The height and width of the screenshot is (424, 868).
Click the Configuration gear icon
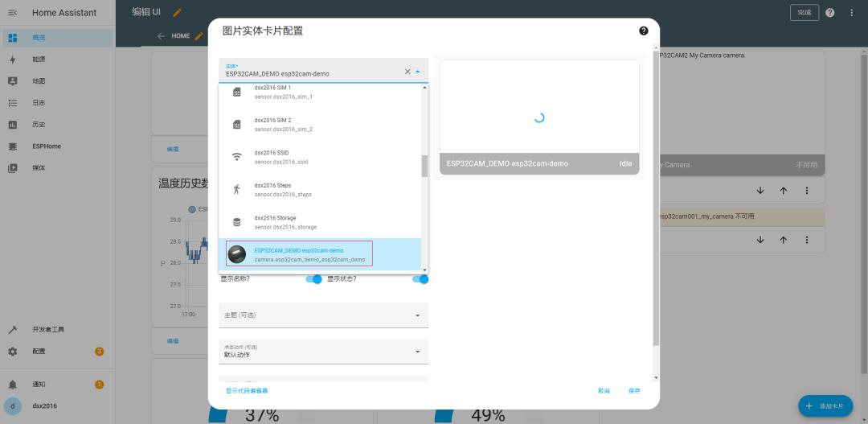[13, 352]
